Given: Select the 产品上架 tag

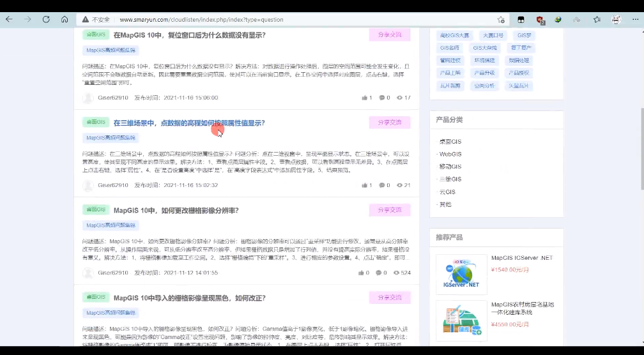Looking at the screenshot, I should [450, 73].
